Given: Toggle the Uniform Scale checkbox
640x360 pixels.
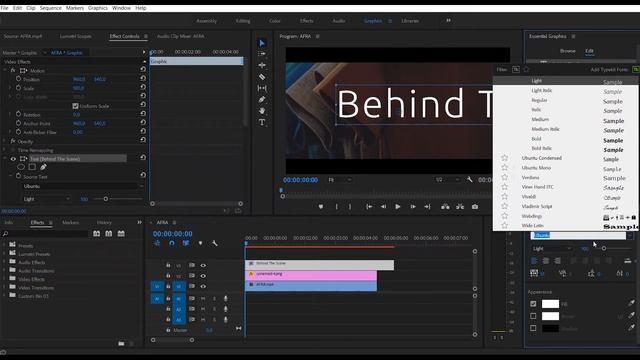Looking at the screenshot, I should tap(75, 106).
